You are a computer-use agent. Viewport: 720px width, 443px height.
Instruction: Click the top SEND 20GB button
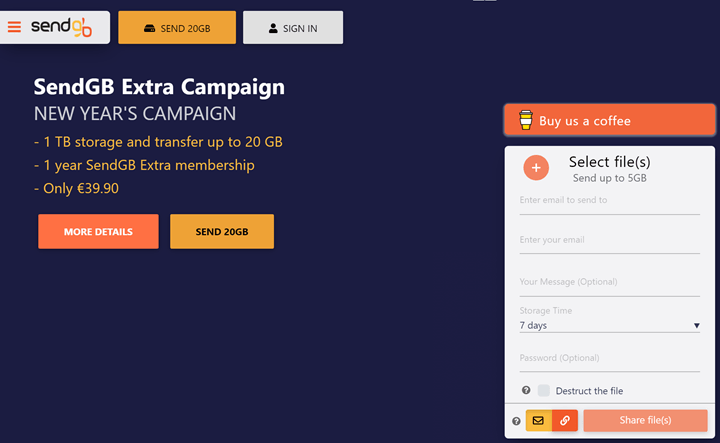pyautogui.click(x=177, y=28)
